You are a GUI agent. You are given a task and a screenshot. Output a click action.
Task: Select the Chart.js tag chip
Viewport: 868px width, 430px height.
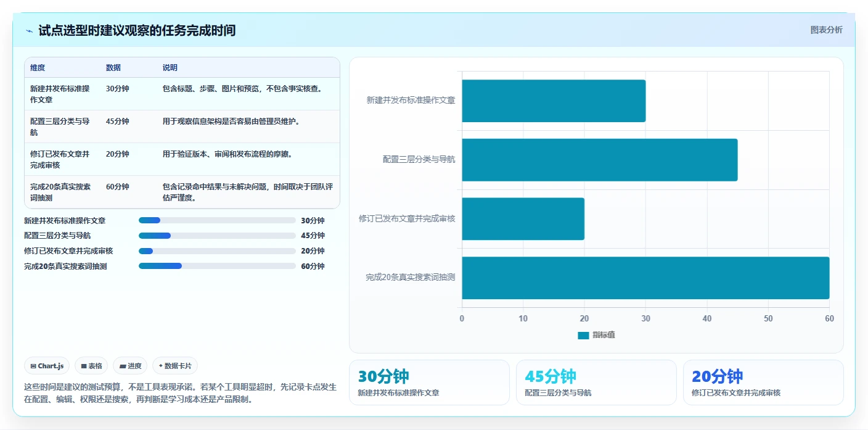click(x=47, y=366)
